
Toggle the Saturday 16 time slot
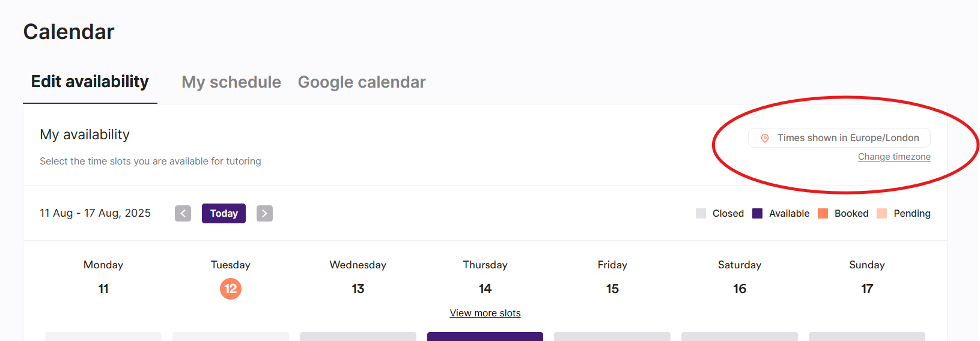tap(739, 336)
